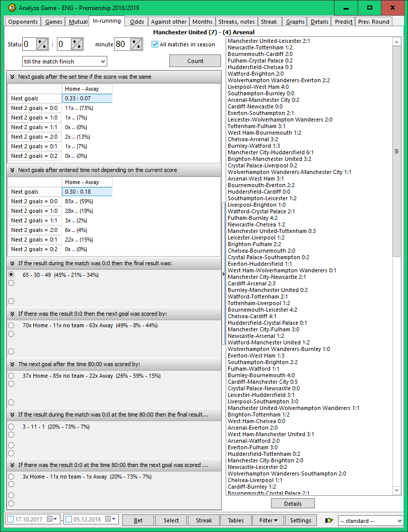Uncheck All matches in season

[155, 44]
